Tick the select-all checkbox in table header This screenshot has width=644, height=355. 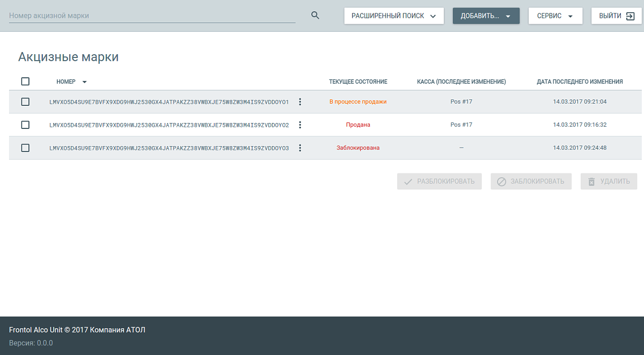[25, 82]
